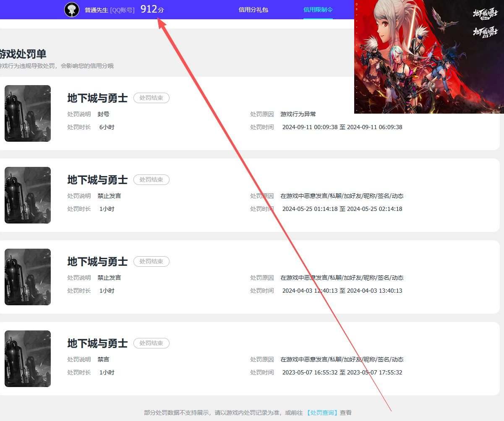Viewport: 504px width, 421px height.
Task: Click the 封号 punishment description
Action: [x=103, y=114]
